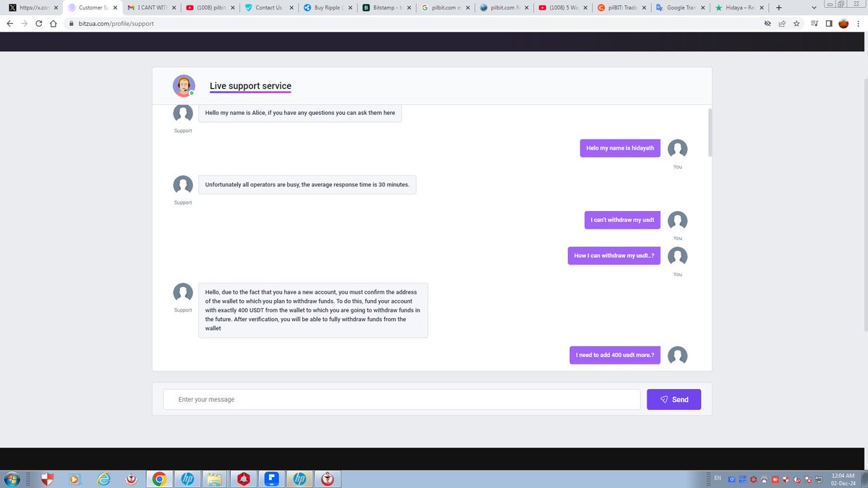Open the 'Buy Ripple' browser tab

click(328, 8)
